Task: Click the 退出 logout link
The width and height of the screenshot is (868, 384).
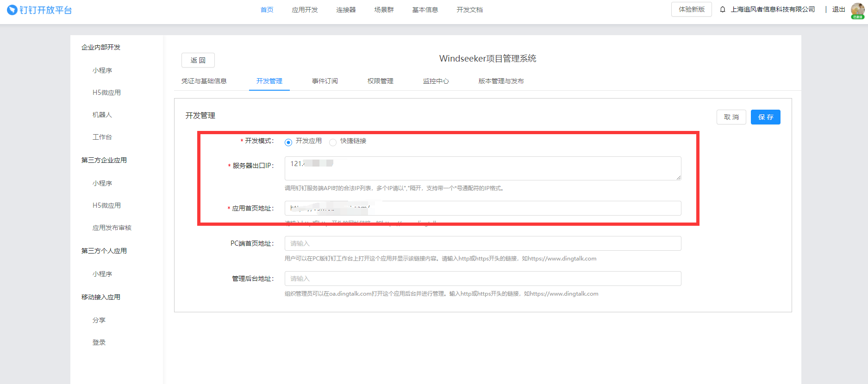Action: click(838, 9)
